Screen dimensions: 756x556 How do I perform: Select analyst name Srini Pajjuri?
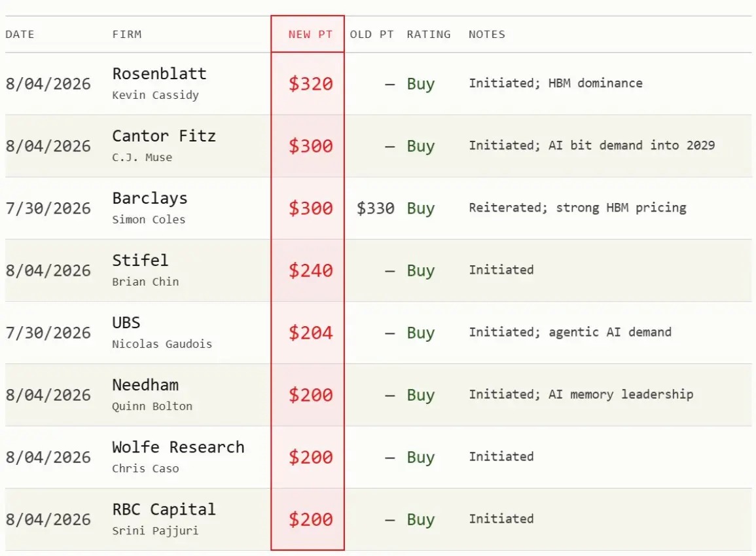pos(155,530)
